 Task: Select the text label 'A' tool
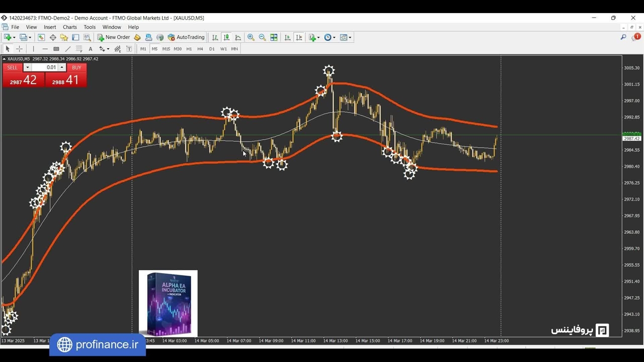click(90, 49)
